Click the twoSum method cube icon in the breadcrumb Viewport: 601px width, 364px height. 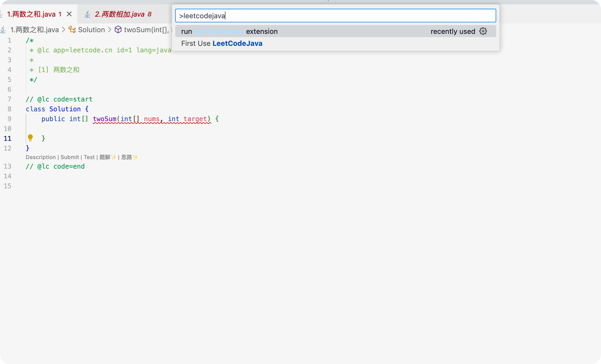118,29
